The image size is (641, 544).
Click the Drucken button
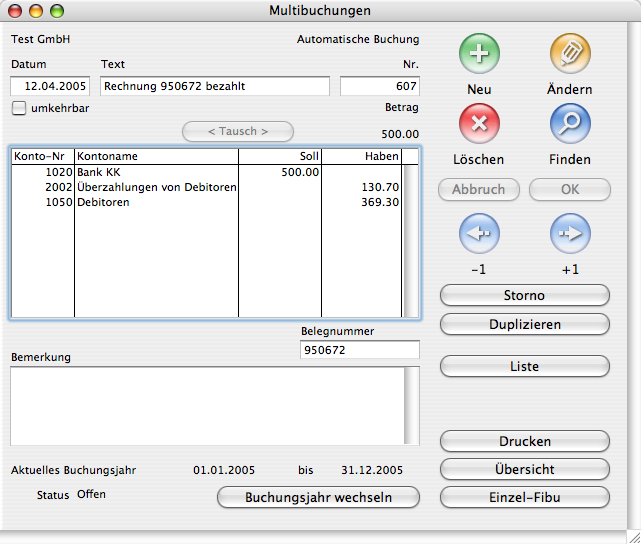[524, 441]
